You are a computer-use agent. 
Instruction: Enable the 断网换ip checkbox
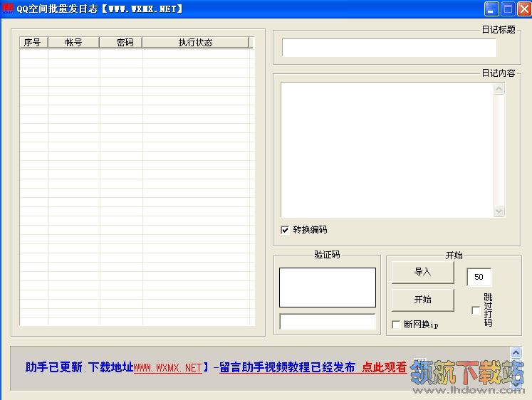[395, 325]
